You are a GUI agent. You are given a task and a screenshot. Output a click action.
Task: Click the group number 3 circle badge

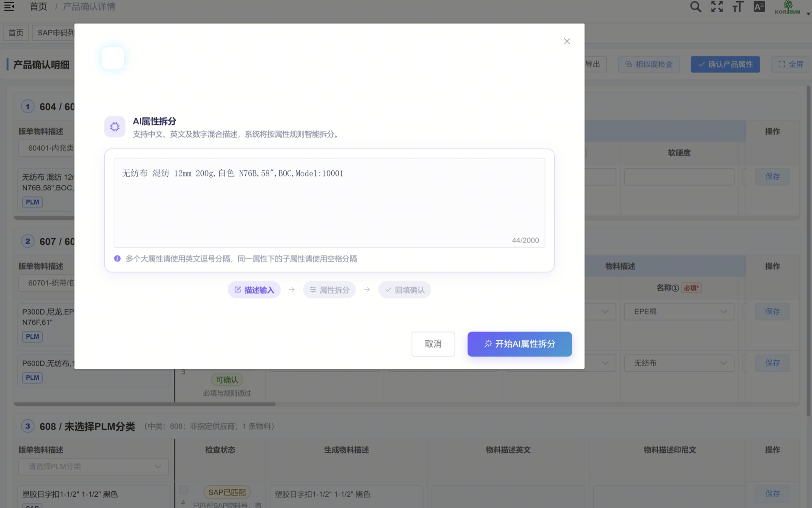coord(28,426)
